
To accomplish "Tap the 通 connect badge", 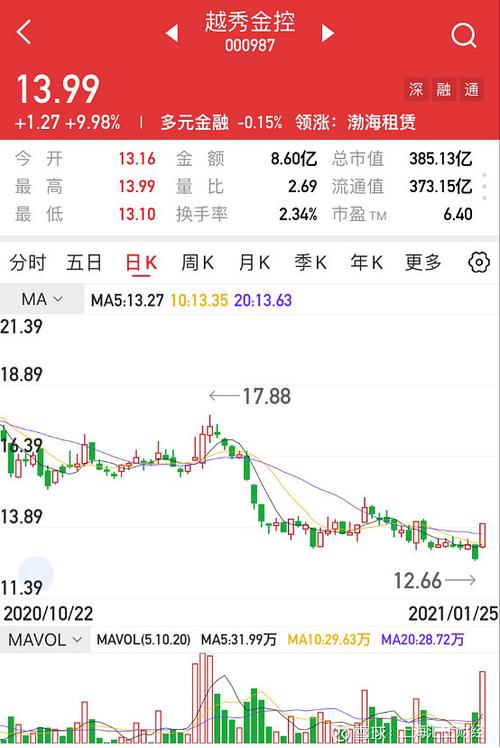I will coord(472,89).
